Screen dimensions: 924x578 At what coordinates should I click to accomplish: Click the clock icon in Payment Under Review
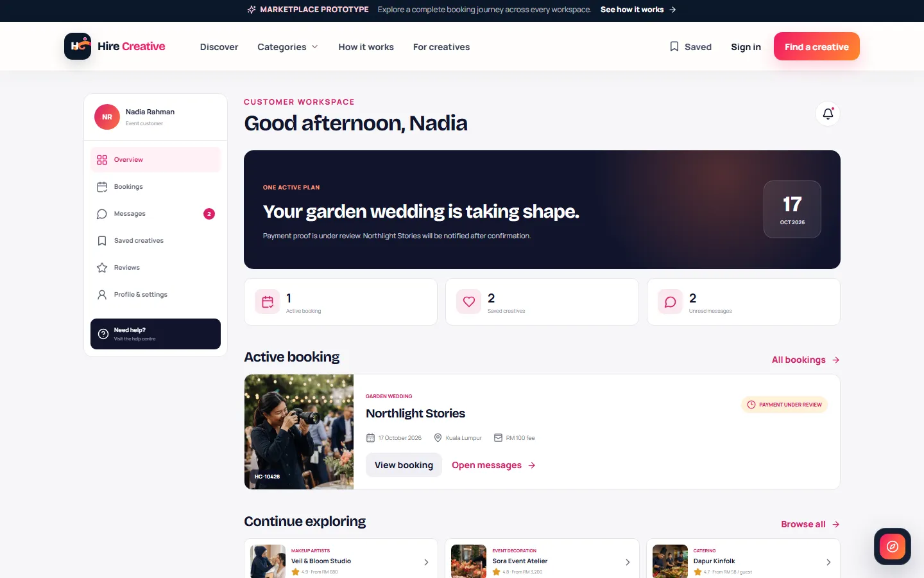751,405
